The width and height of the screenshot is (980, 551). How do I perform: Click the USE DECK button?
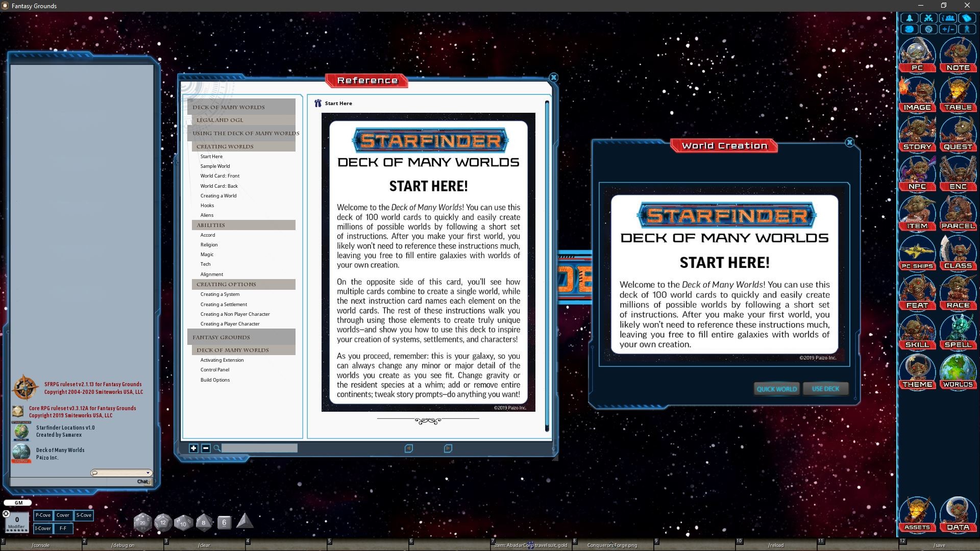click(x=825, y=388)
